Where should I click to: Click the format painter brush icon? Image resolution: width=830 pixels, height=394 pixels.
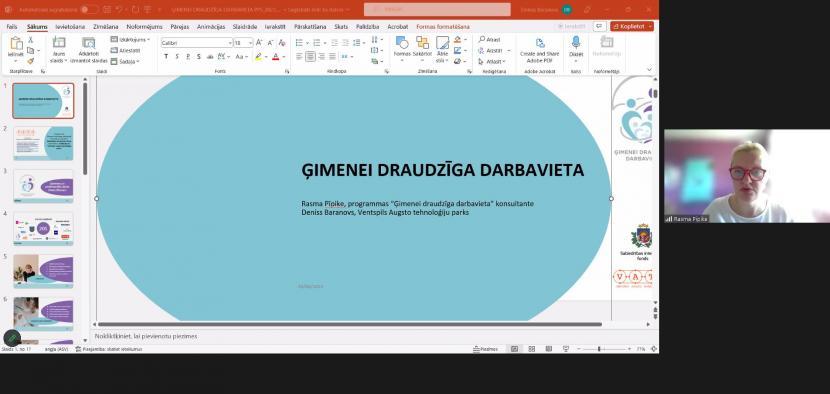pyautogui.click(x=30, y=61)
